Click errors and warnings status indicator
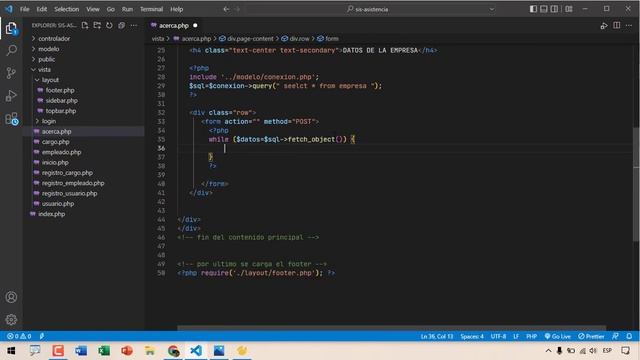Viewport: 640px width, 360px height. pos(19,336)
